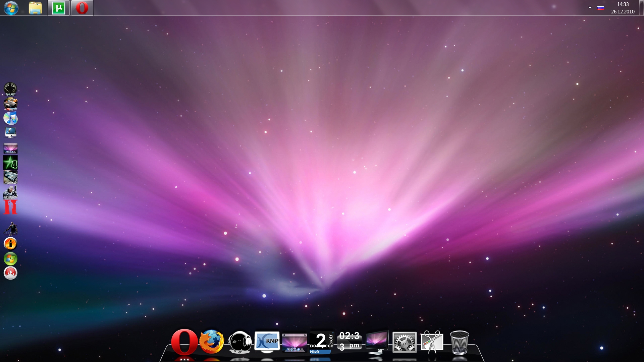Launch Firefox from the dock
The height and width of the screenshot is (362, 644).
point(212,342)
